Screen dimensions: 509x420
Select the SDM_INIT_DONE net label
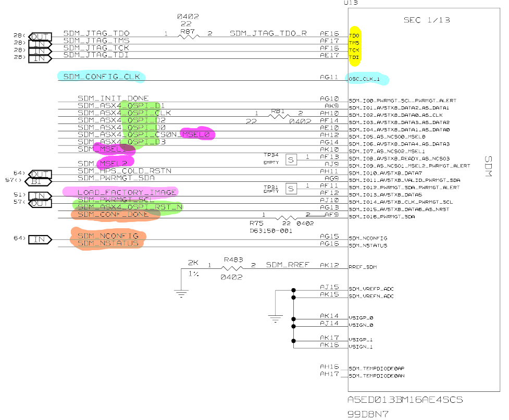coord(113,98)
